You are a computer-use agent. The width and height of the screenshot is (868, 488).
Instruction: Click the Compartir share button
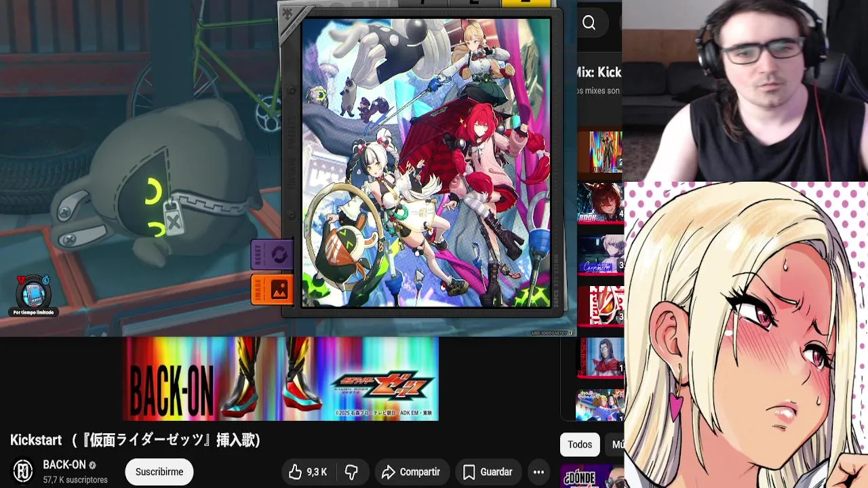(411, 472)
